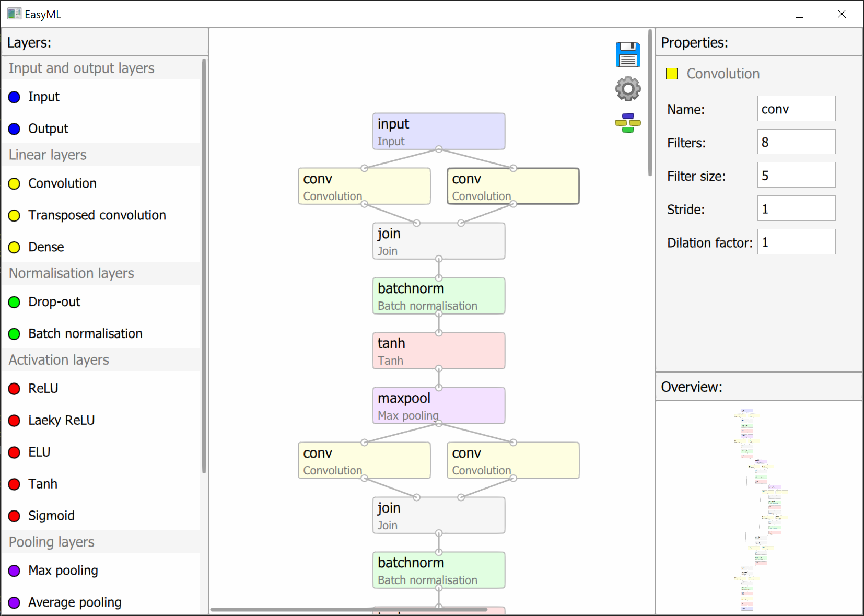Click the Dilation factor input field

796,242
